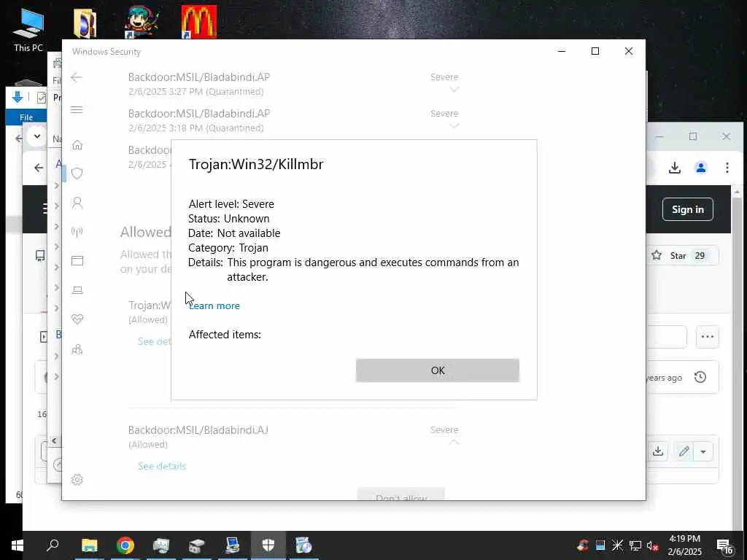Open the Learn more link
Image resolution: width=747 pixels, height=560 pixels.
[x=214, y=306]
